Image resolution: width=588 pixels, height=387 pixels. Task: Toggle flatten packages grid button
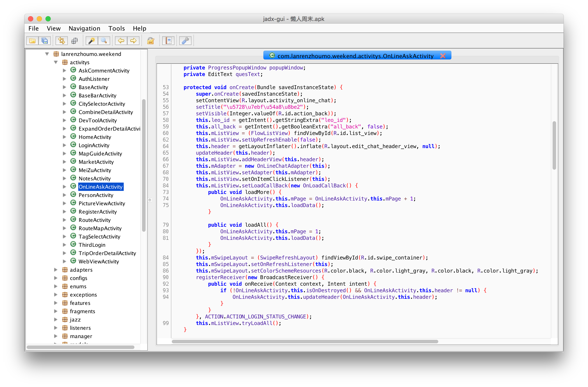[x=74, y=41]
